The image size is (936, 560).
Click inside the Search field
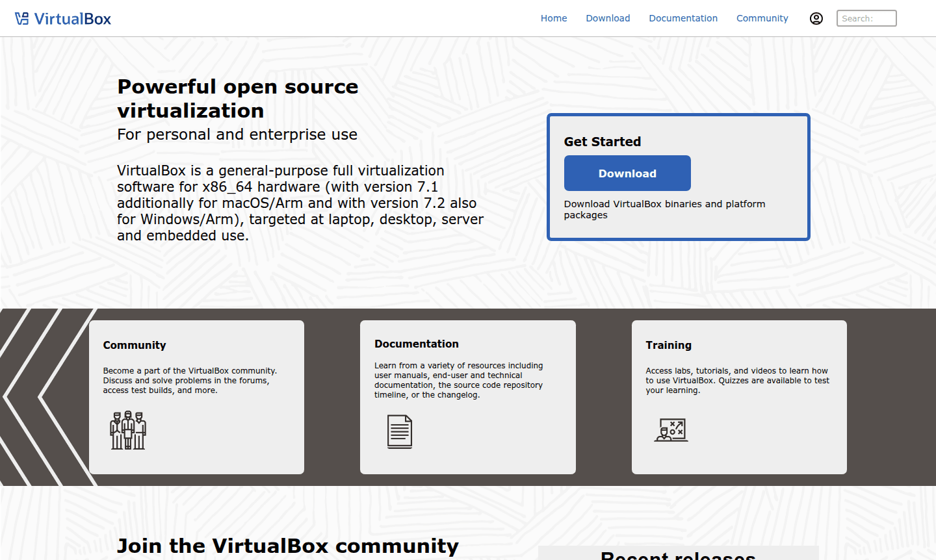click(866, 18)
